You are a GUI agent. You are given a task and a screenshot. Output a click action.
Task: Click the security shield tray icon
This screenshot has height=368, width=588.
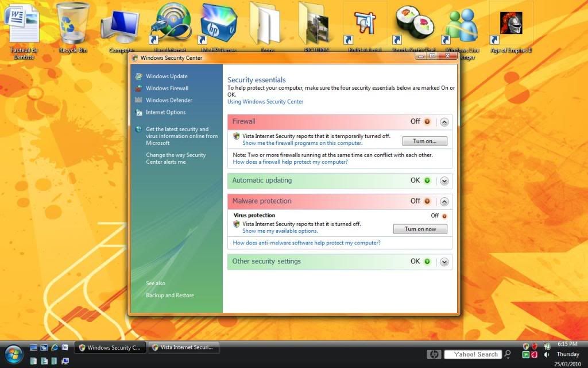526,346
